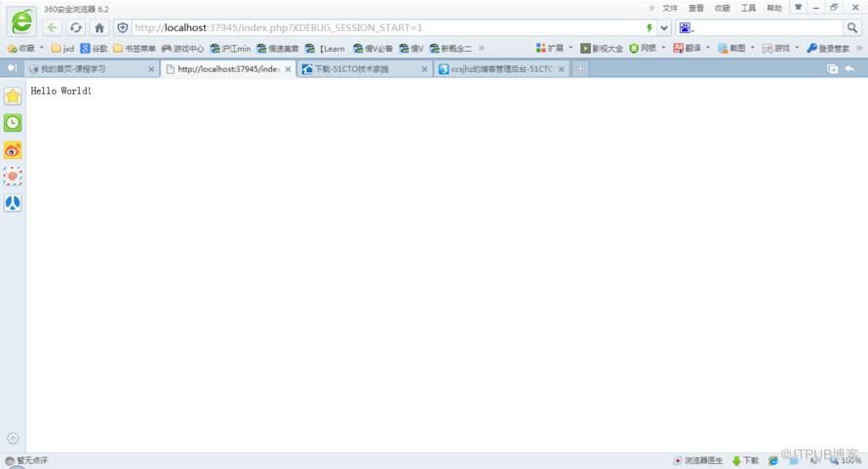Click the 游戏 gamepad toolbar item
Viewport: 868px width, 469px height.
point(776,48)
